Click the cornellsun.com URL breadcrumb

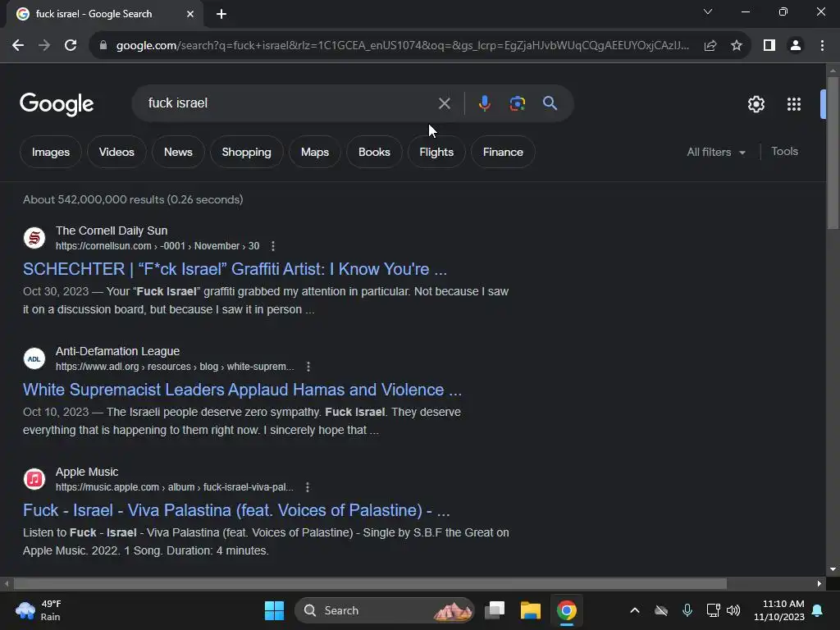pos(157,246)
